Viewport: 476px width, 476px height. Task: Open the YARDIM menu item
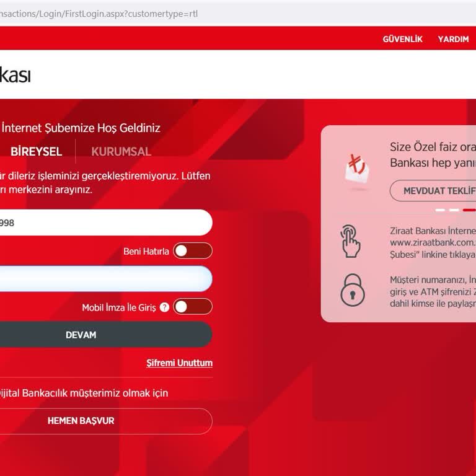(x=453, y=39)
